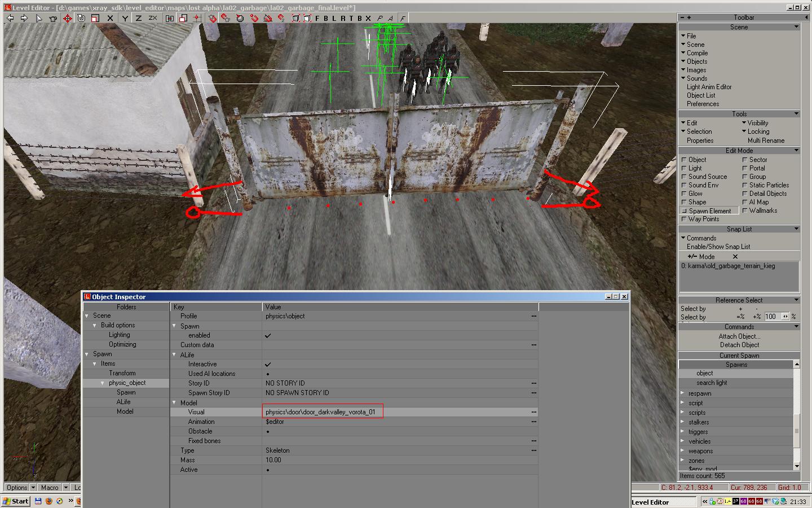Click the Reference Select percent value field
This screenshot has height=508, width=812.
[x=772, y=317]
